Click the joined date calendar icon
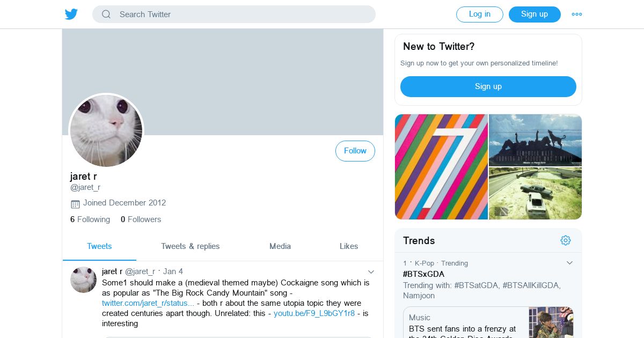This screenshot has height=338, width=644. coord(75,204)
